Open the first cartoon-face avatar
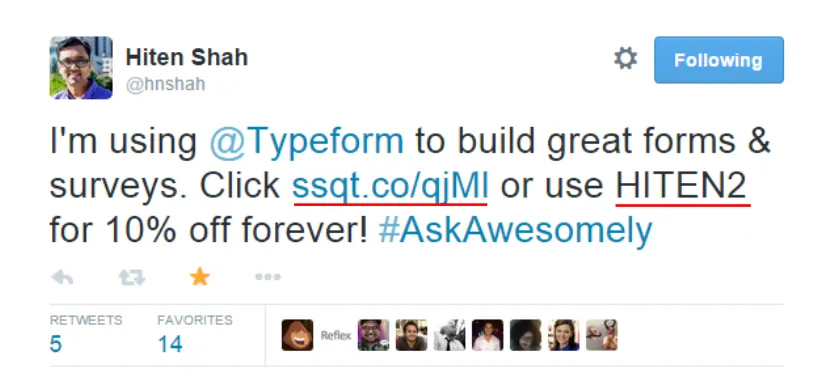Image resolution: width=832 pixels, height=377 pixels. 297,335
